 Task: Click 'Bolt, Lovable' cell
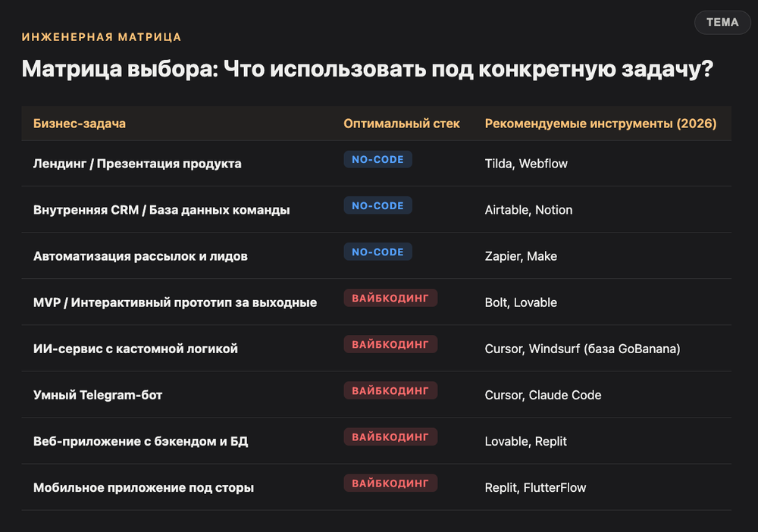point(521,302)
